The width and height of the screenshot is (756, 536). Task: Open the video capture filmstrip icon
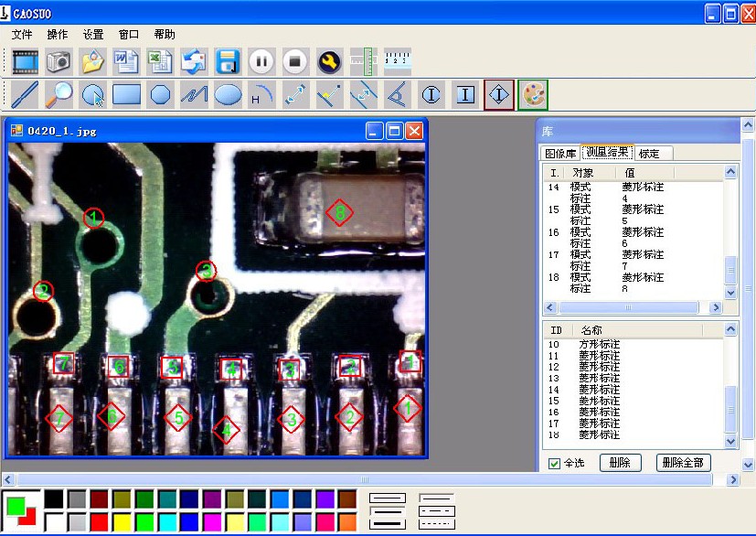[25, 62]
